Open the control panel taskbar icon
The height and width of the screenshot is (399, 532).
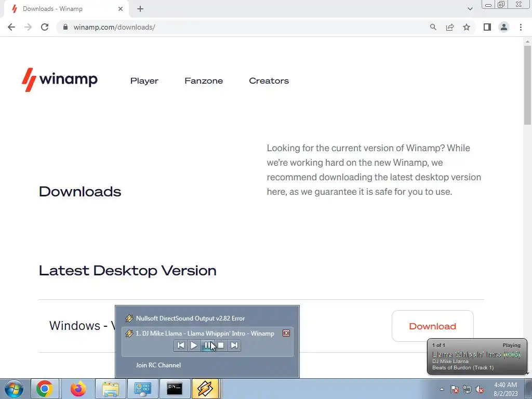point(142,389)
